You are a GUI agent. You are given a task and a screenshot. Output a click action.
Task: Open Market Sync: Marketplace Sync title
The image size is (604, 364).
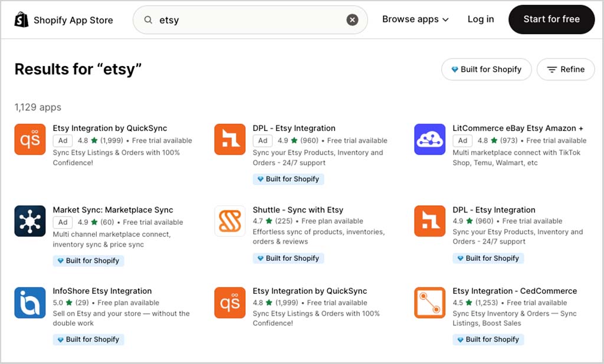[x=113, y=210]
